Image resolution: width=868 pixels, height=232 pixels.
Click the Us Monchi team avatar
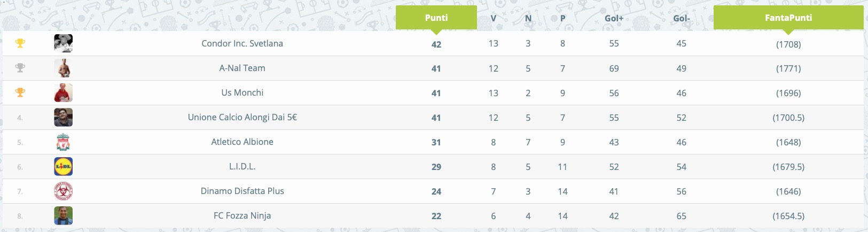[x=63, y=92]
